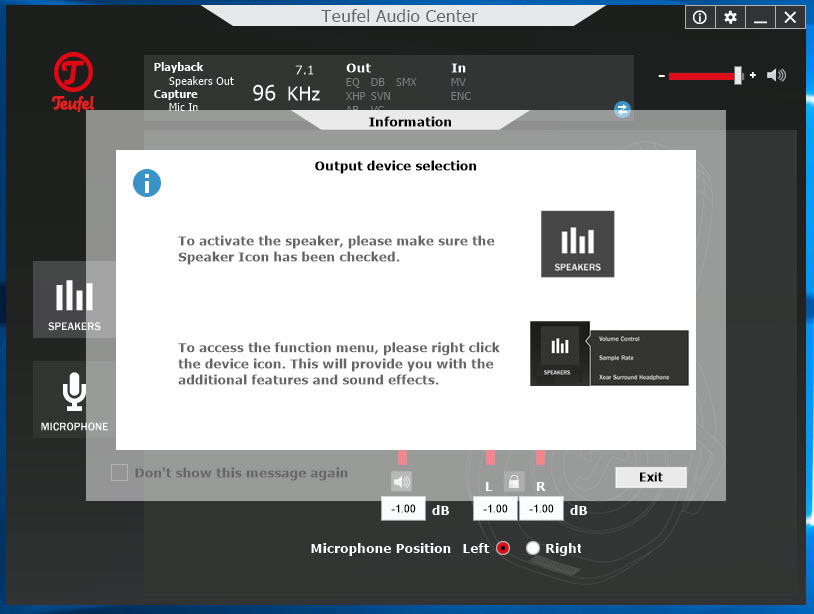This screenshot has height=614, width=814.
Task: Click the Information dialog title
Action: [410, 122]
